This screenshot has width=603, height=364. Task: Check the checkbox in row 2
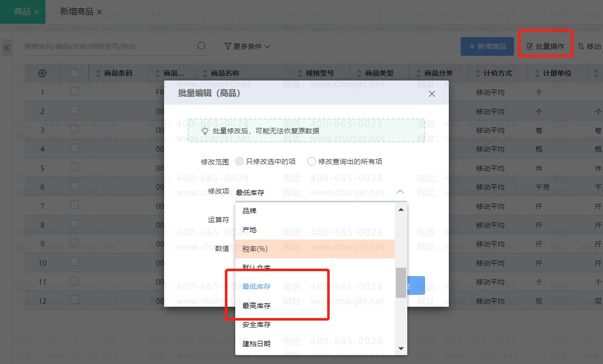(x=74, y=110)
